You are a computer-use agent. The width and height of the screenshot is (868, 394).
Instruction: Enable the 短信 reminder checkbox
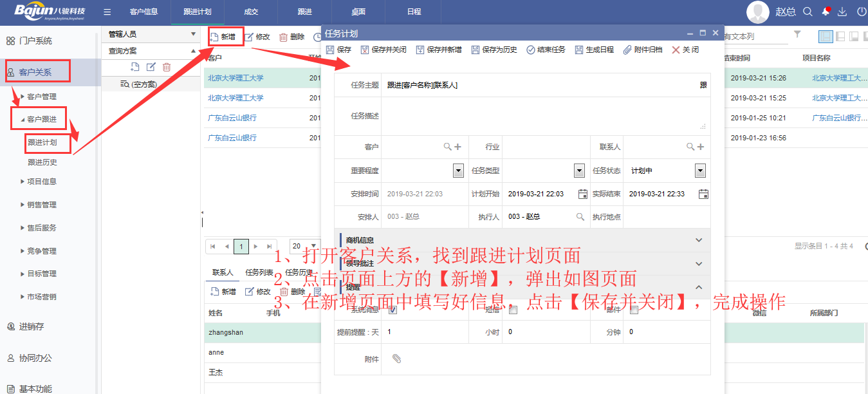(513, 310)
